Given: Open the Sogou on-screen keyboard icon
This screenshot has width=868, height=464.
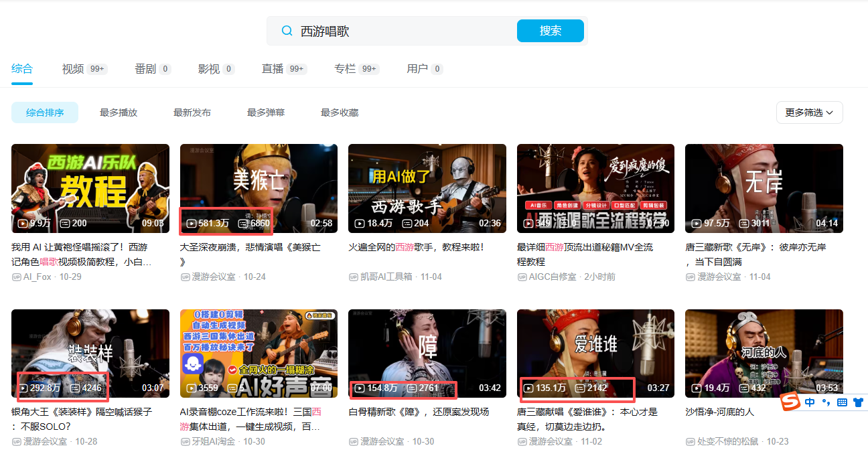Looking at the screenshot, I should (841, 402).
